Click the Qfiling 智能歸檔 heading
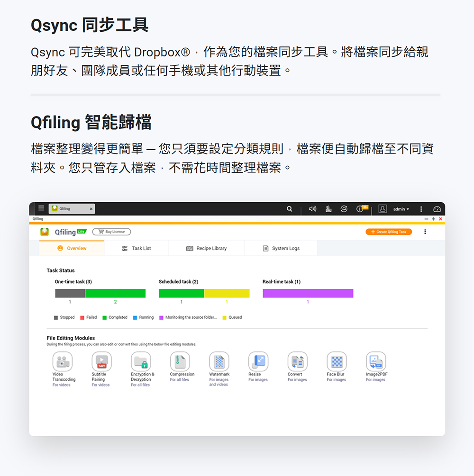 pyautogui.click(x=91, y=122)
